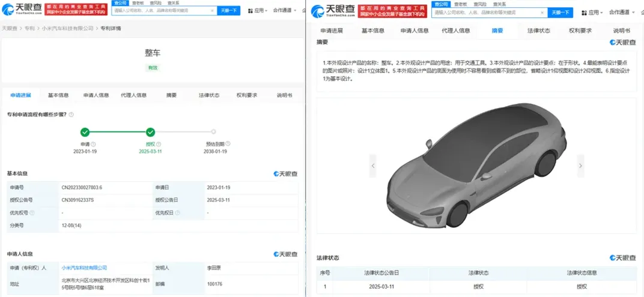
Task: Select the 查风险 search tab in the right window
Action: pos(479,4)
